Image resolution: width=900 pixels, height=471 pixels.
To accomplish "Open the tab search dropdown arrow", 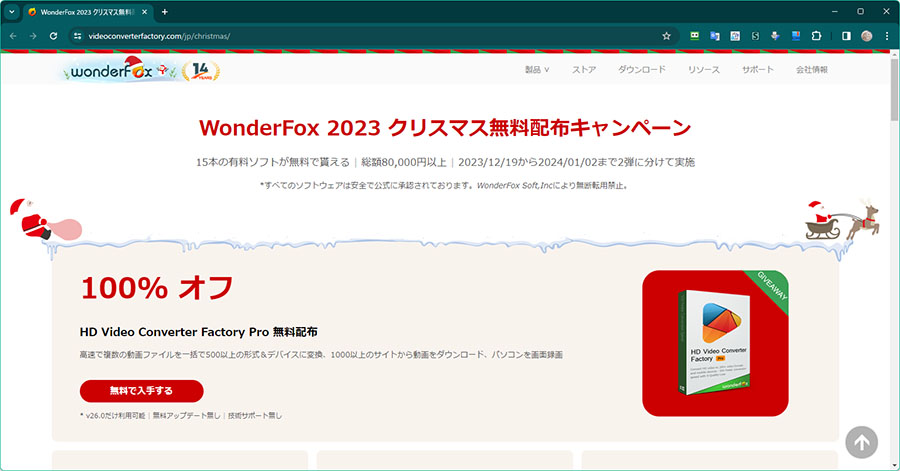I will (x=11, y=11).
